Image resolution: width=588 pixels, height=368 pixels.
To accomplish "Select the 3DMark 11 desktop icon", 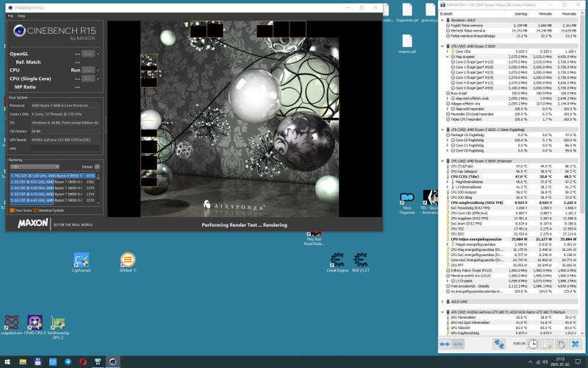I will click(x=127, y=262).
